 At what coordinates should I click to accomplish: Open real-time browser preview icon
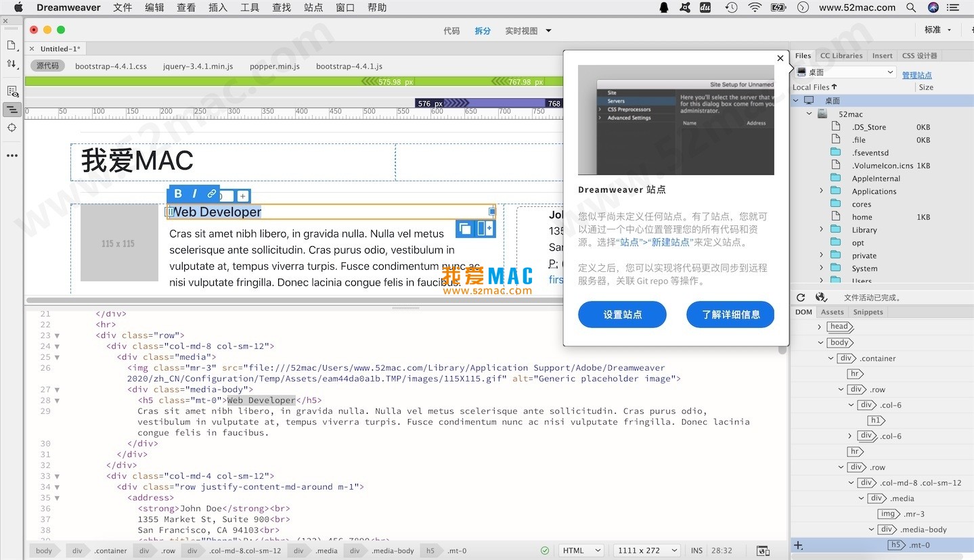(763, 551)
